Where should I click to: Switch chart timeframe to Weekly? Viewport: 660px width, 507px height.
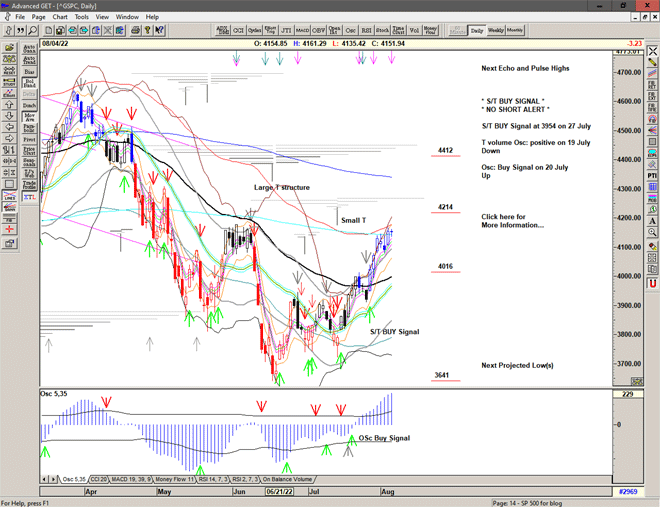click(x=496, y=30)
